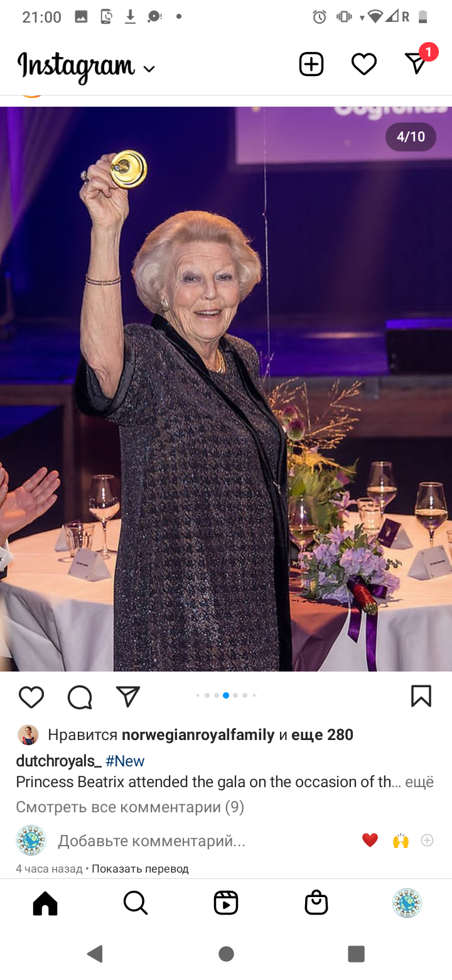Open notifications heart icon in header
Viewport: 452px width, 980px height.
[363, 64]
